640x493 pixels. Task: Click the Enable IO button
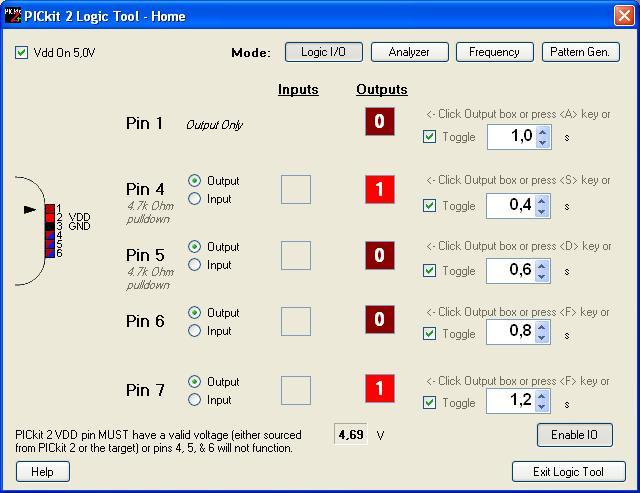coord(575,435)
